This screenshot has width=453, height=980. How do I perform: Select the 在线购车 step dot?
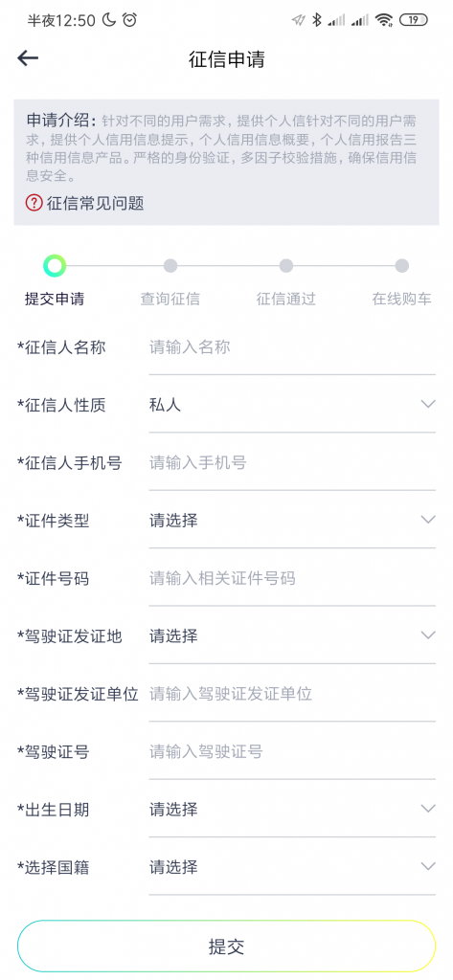coord(401,266)
